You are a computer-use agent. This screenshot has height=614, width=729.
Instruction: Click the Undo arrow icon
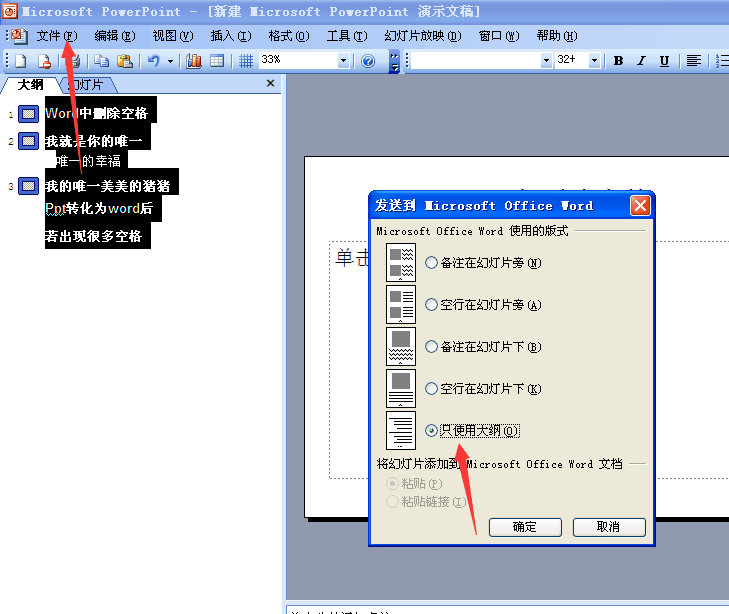[x=153, y=61]
